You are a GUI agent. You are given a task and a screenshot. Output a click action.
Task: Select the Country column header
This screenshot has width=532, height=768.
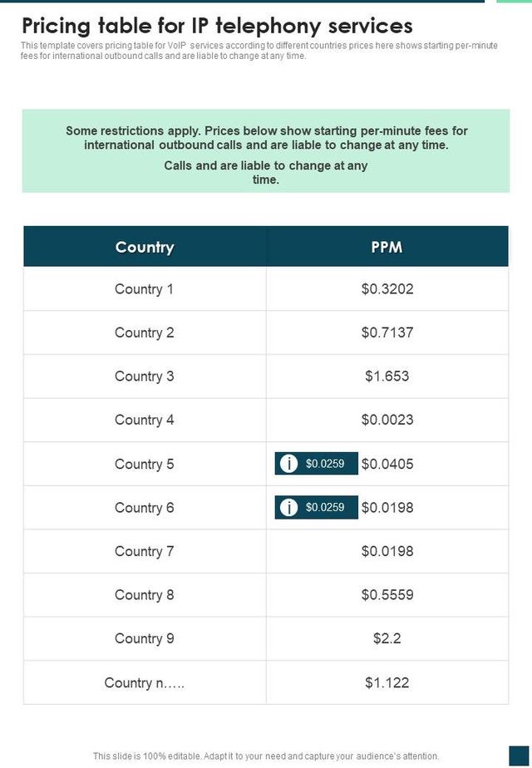click(145, 247)
